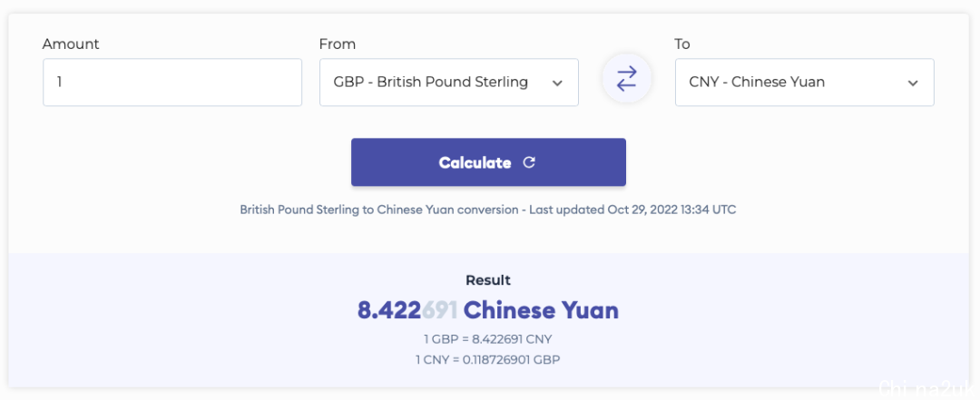Open the GBP - British Pound Sterling dropdown

pyautogui.click(x=449, y=83)
